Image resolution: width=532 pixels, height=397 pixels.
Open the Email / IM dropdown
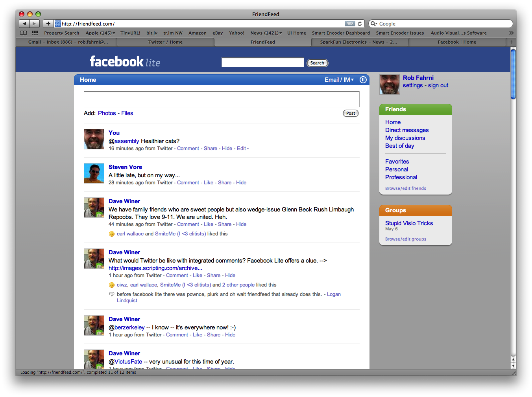(339, 80)
